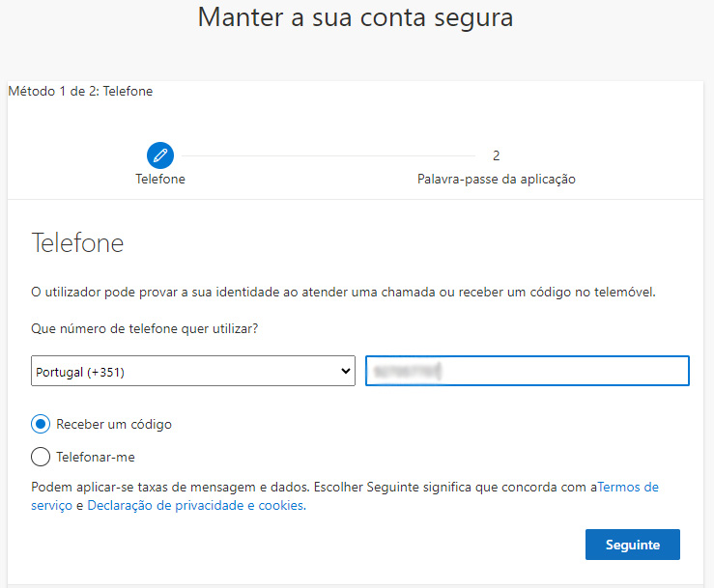
Task: Click the large 'Telefone' section heading
Action: (77, 241)
